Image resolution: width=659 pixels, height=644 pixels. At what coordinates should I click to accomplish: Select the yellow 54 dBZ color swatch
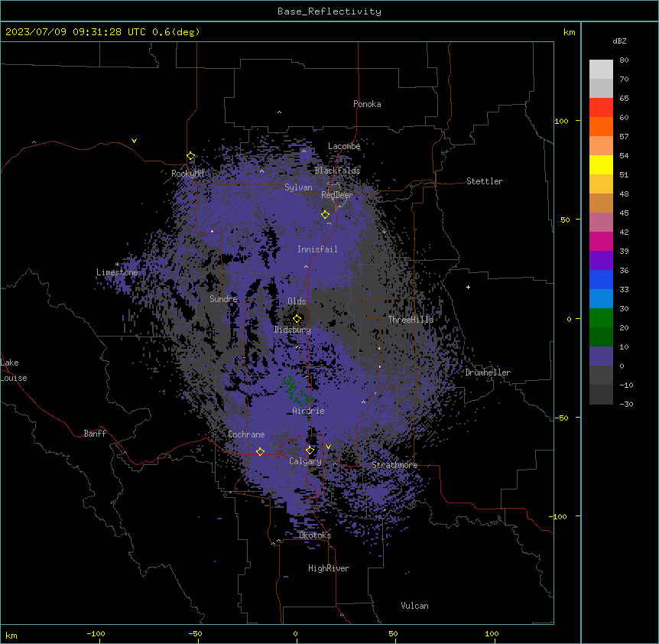click(601, 164)
